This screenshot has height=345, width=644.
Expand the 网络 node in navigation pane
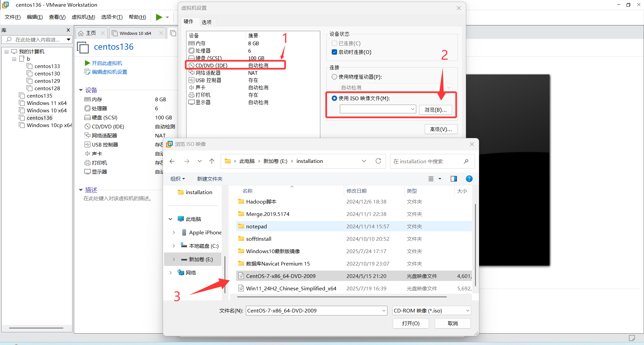coord(170,273)
